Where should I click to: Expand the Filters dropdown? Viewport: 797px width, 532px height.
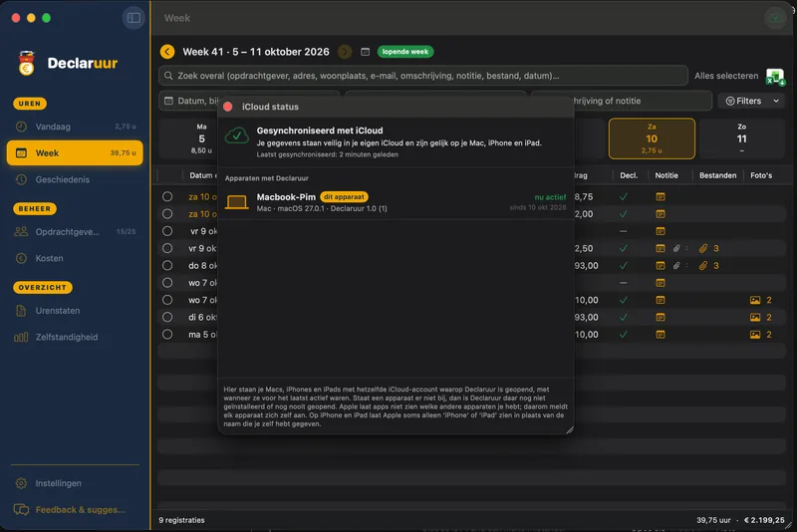pyautogui.click(x=751, y=101)
